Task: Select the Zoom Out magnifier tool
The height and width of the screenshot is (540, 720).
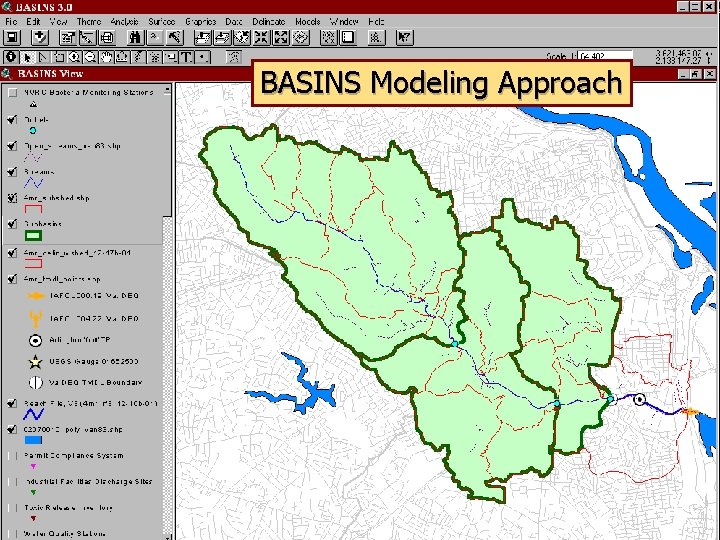Action: pos(90,57)
